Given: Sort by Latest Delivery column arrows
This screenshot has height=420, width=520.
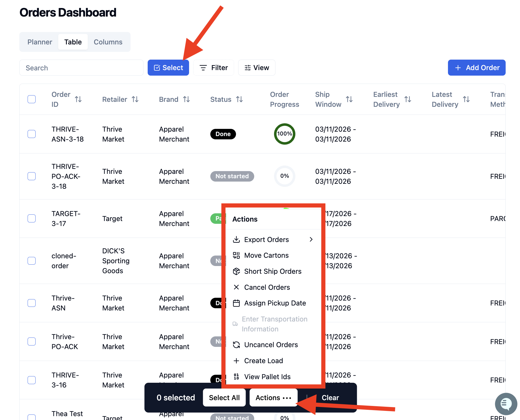Looking at the screenshot, I should click(466, 99).
